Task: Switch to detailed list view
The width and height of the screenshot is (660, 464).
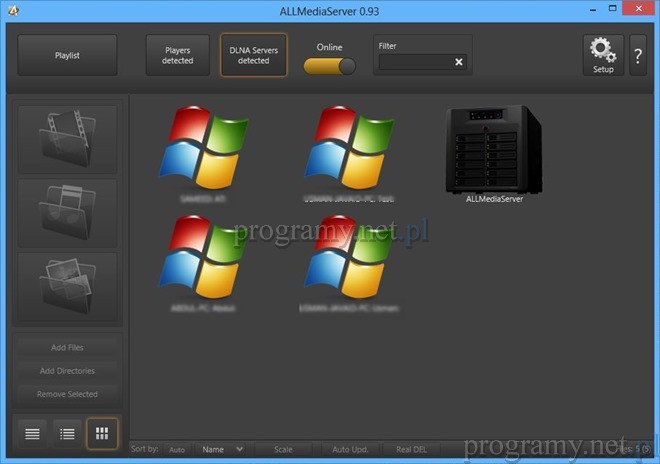Action: click(67, 433)
